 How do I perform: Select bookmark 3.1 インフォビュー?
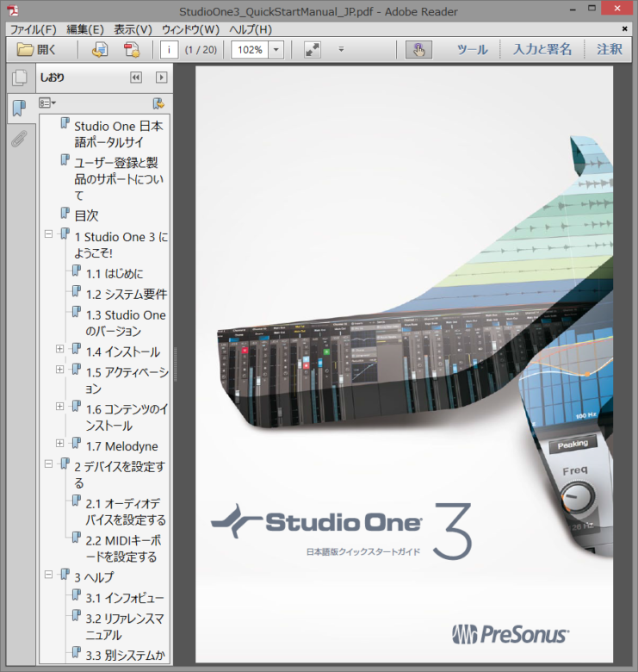coord(125,598)
